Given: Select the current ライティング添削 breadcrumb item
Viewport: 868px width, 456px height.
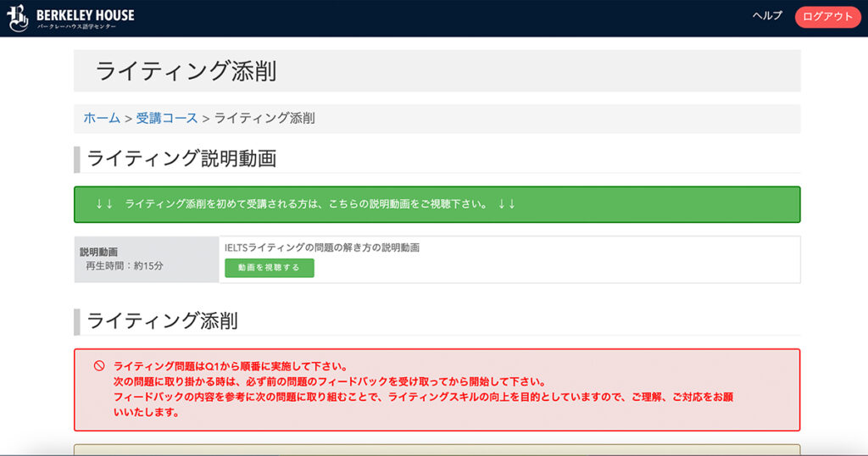Looking at the screenshot, I should click(x=264, y=119).
